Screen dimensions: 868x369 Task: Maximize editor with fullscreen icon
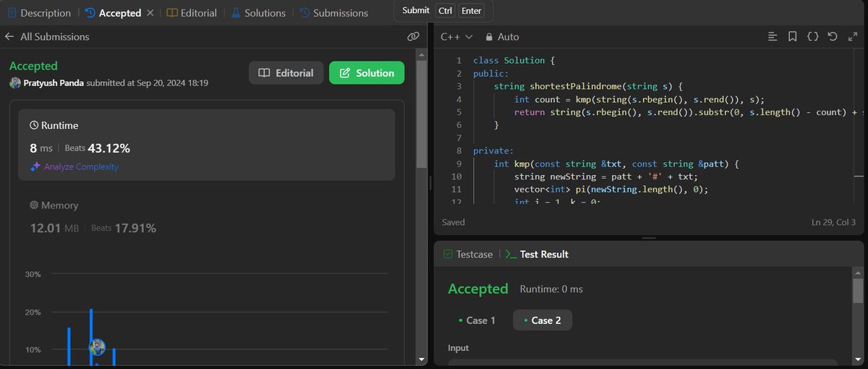[x=852, y=36]
